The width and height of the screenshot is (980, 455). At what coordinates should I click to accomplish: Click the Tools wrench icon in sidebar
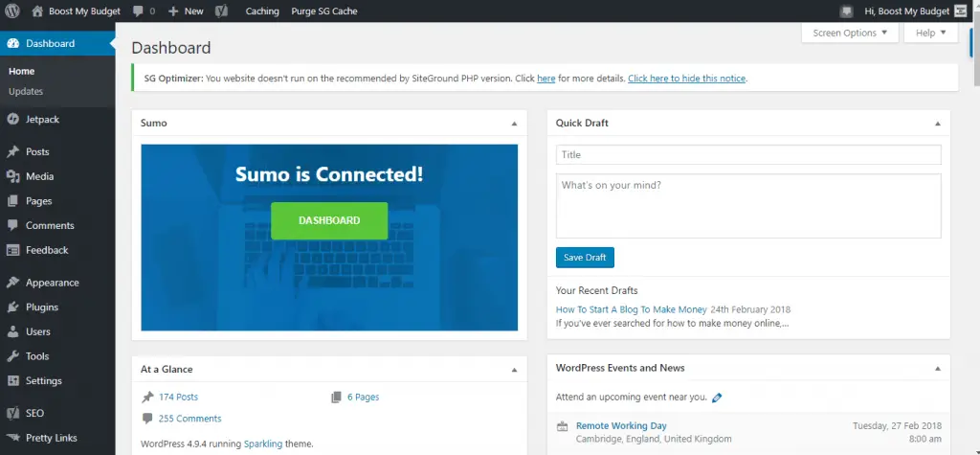click(13, 356)
